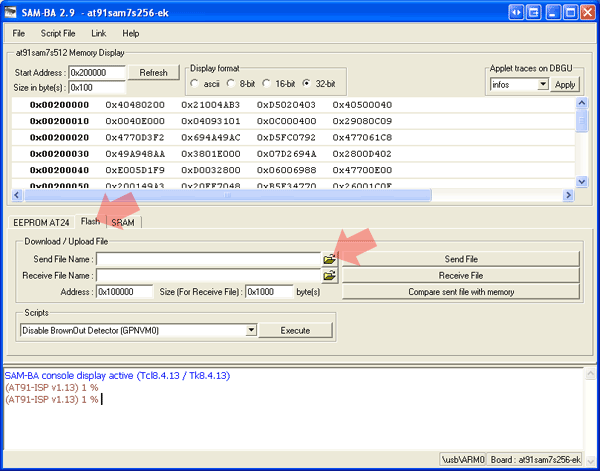This screenshot has height=471, width=600.
Task: Open the Help menu
Action: [x=130, y=34]
